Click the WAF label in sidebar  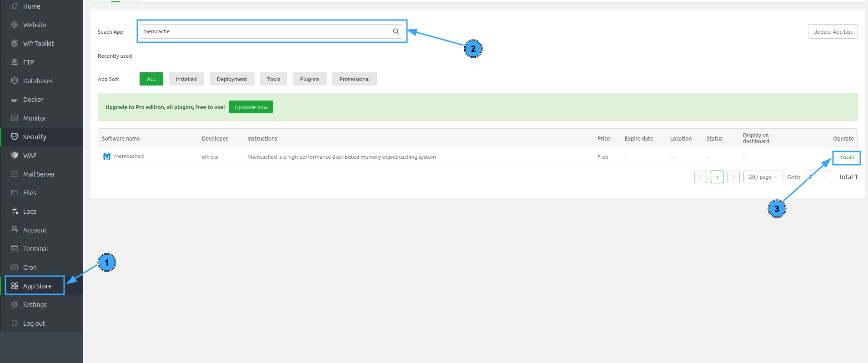tap(30, 156)
